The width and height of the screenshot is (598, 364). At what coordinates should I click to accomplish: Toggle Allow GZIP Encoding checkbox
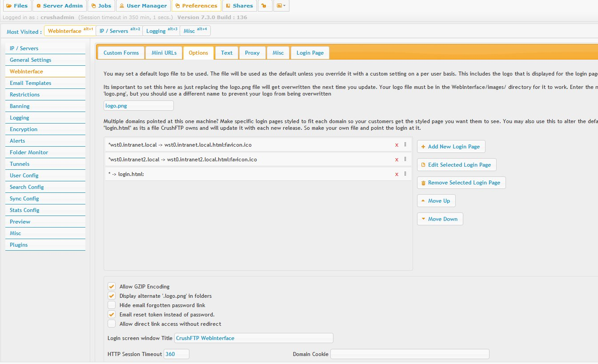point(112,287)
